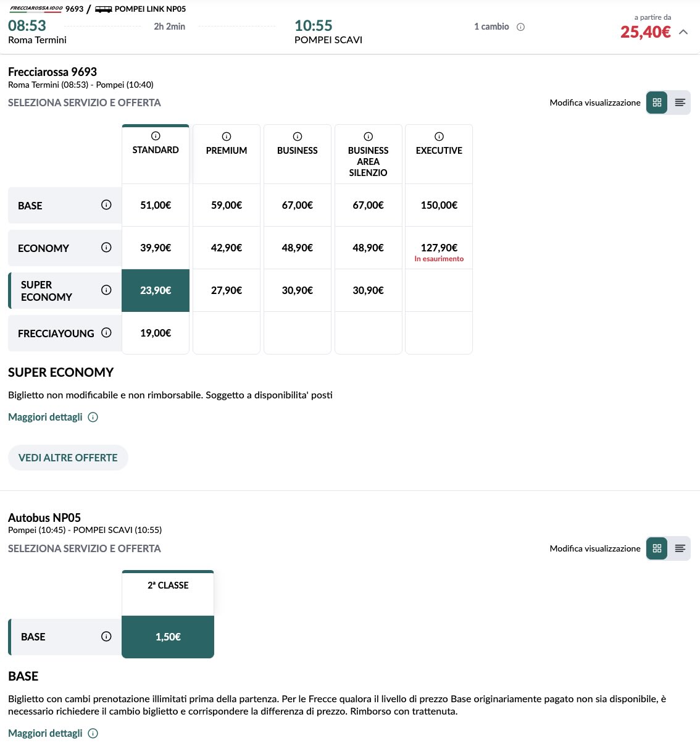Viewport: 700px width, 751px height.
Task: Choose Standard Base fare 51,00€
Action: tap(156, 205)
